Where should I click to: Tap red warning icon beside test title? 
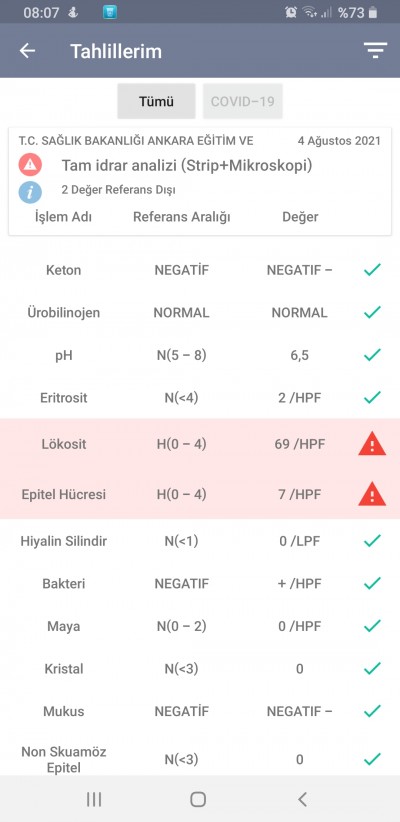30,165
